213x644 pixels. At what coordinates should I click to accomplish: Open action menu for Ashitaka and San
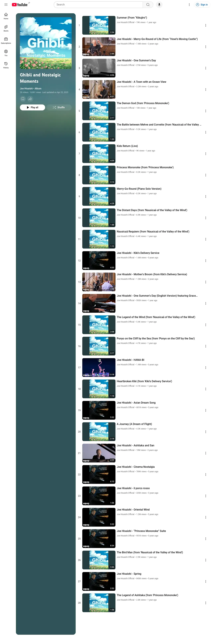point(206,453)
